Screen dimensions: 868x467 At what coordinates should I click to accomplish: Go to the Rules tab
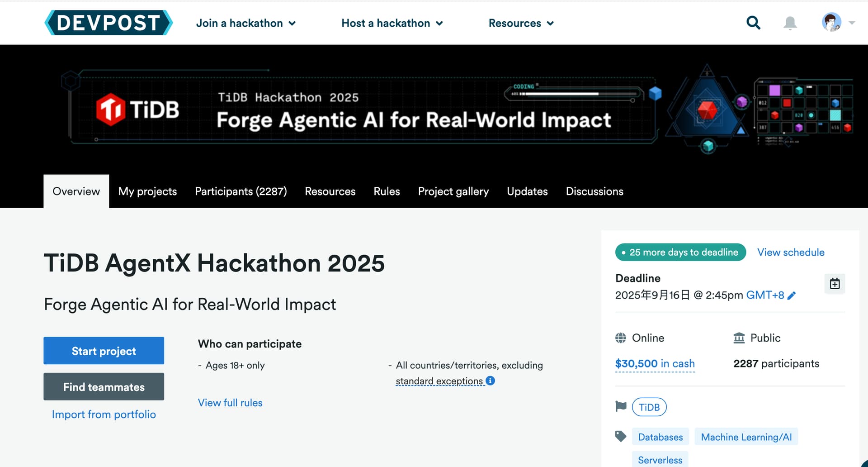[387, 191]
